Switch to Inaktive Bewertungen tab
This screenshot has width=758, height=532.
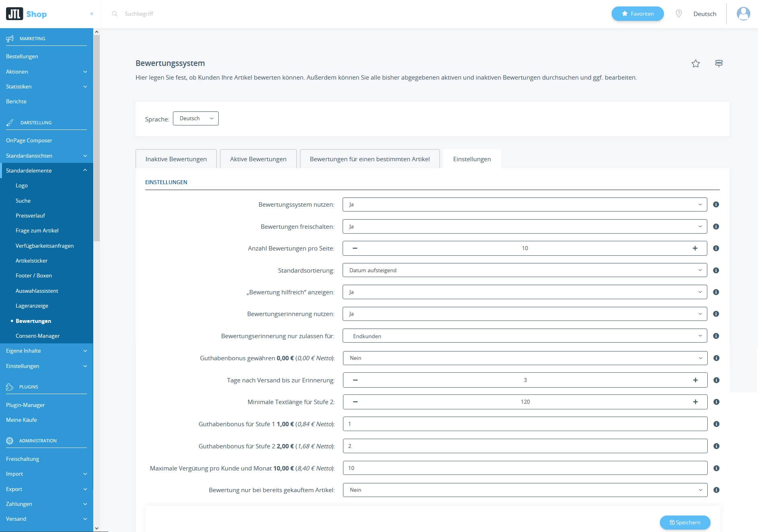click(176, 159)
